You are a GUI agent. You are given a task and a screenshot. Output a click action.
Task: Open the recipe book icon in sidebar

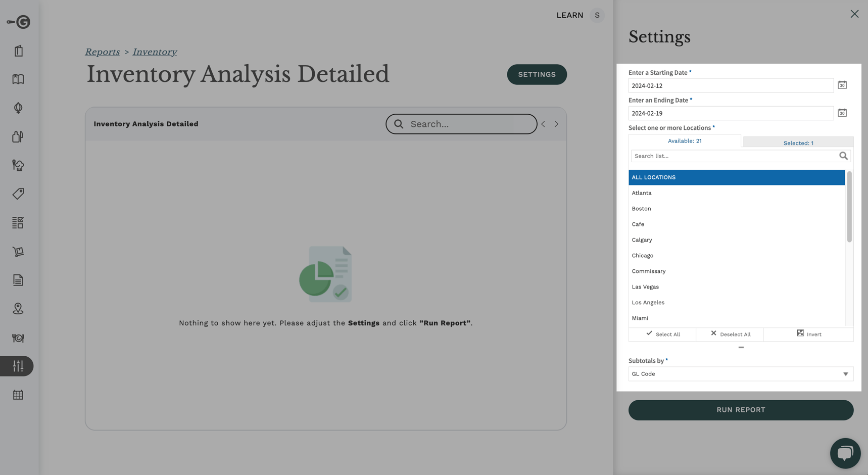(x=18, y=79)
